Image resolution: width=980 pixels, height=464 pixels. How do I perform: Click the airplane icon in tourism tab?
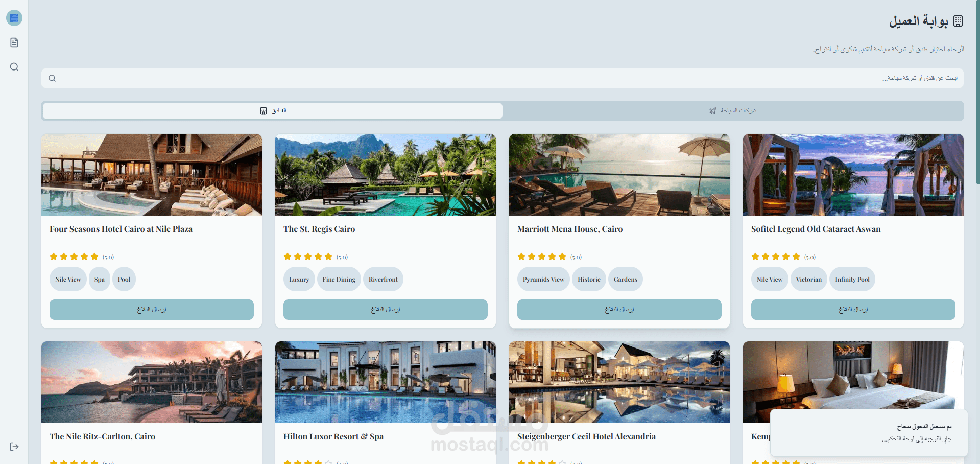pos(713,111)
